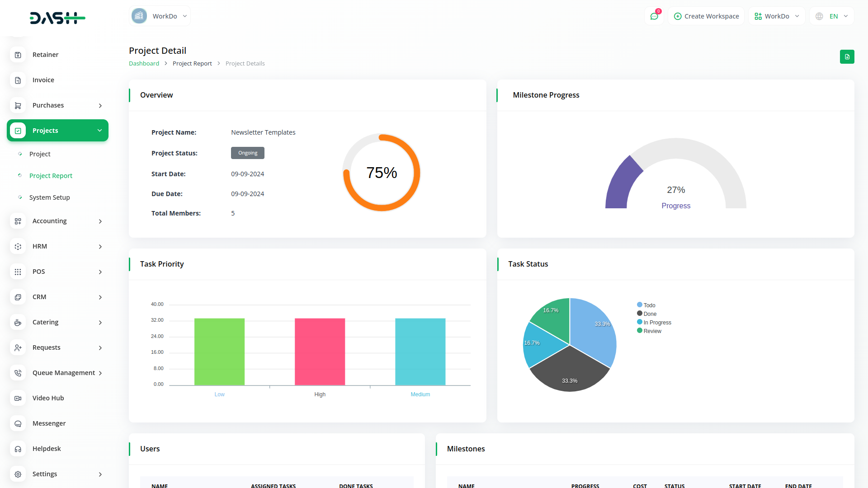The height and width of the screenshot is (488, 868).
Task: Select the Retainer sidebar icon
Action: (x=18, y=55)
